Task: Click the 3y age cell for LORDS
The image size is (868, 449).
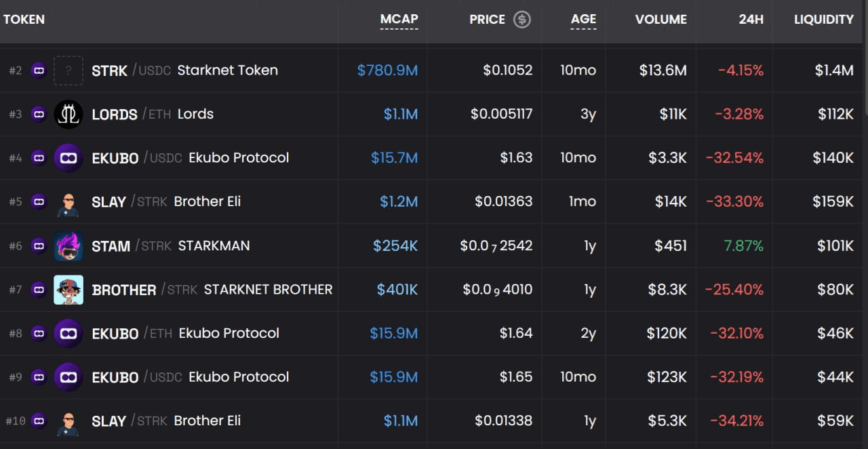Action: tap(588, 114)
